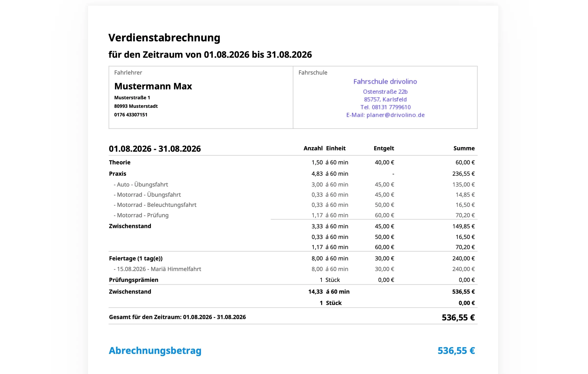Click the Abrechnungsbetrag label
The image size is (588, 374).
pyautogui.click(x=155, y=351)
